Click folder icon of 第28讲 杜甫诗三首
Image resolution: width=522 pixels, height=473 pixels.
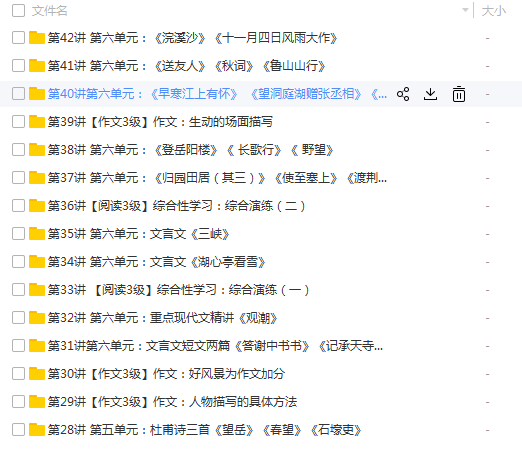37,430
